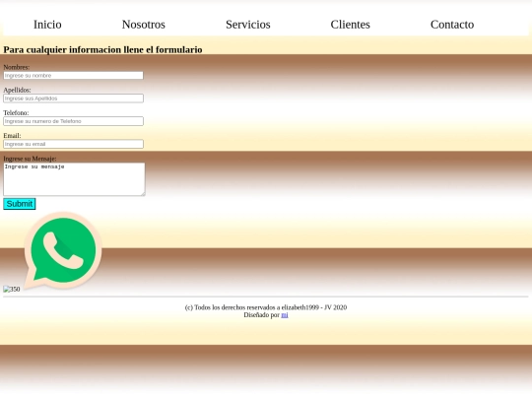The height and width of the screenshot is (399, 532).
Task: Click the "Email:" label text
Action: click(x=12, y=136)
